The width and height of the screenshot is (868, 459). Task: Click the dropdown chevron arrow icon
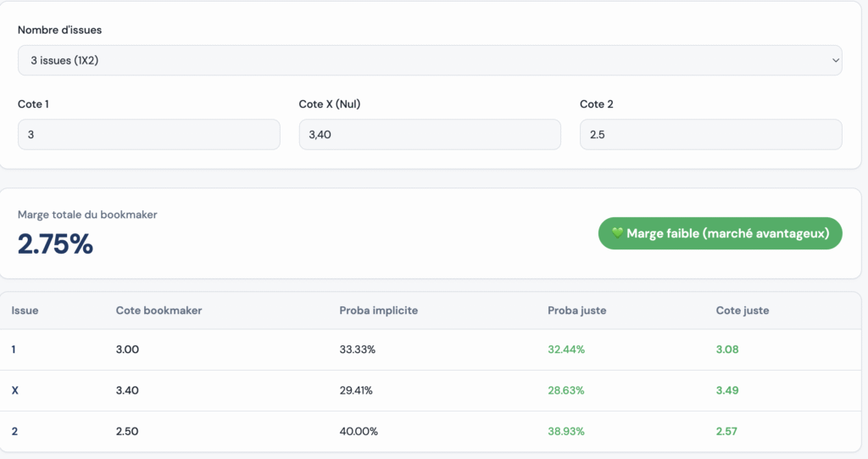835,60
